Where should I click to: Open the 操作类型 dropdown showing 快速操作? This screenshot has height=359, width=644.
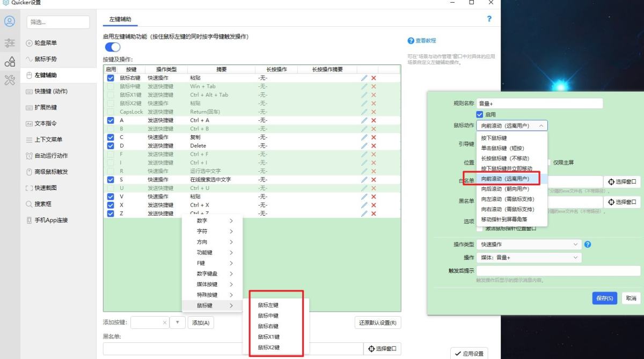529,244
